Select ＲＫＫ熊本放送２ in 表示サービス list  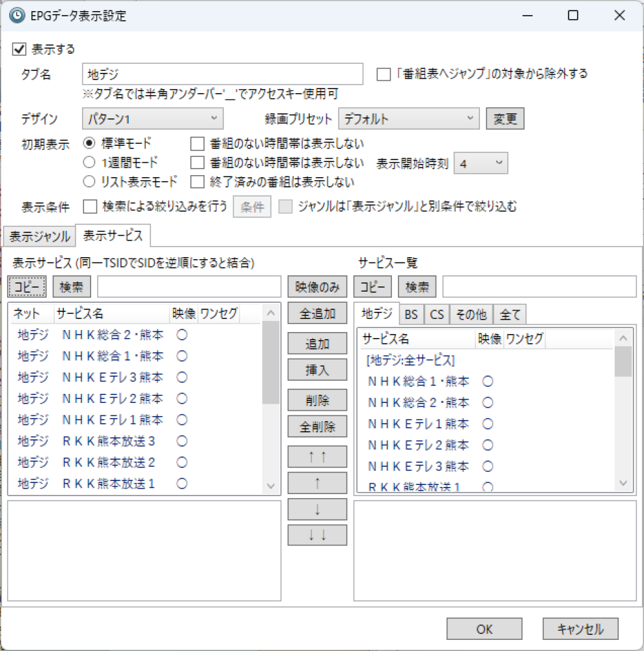tap(136, 462)
